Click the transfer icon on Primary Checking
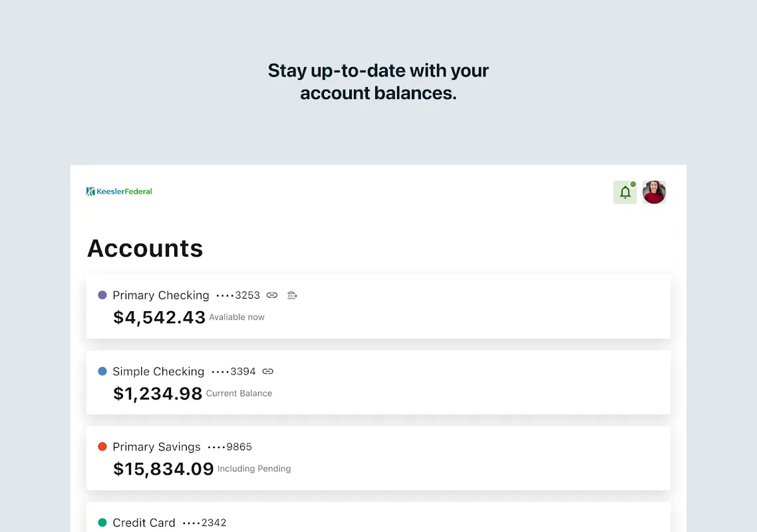 click(x=292, y=295)
